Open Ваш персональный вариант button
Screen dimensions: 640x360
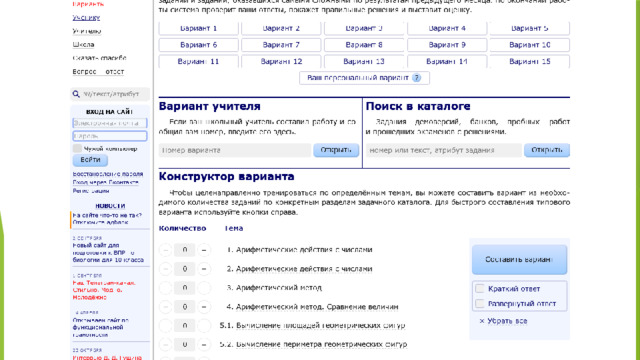point(364,78)
